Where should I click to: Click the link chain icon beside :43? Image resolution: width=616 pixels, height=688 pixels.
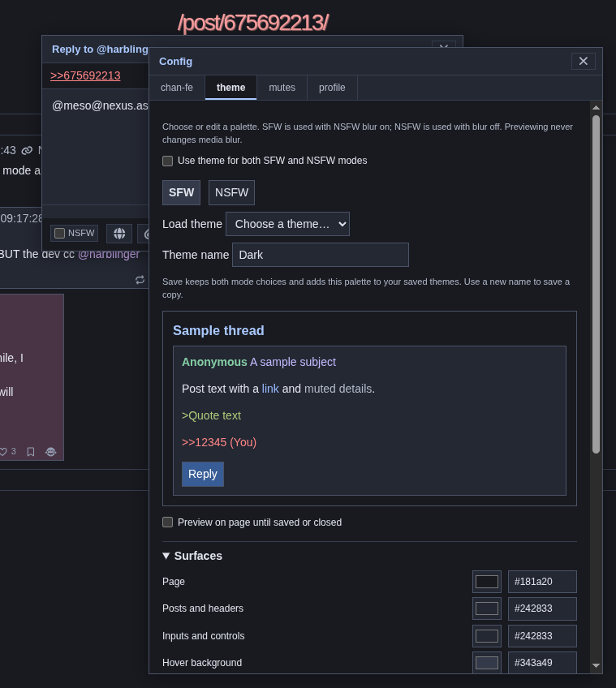pyautogui.click(x=28, y=151)
